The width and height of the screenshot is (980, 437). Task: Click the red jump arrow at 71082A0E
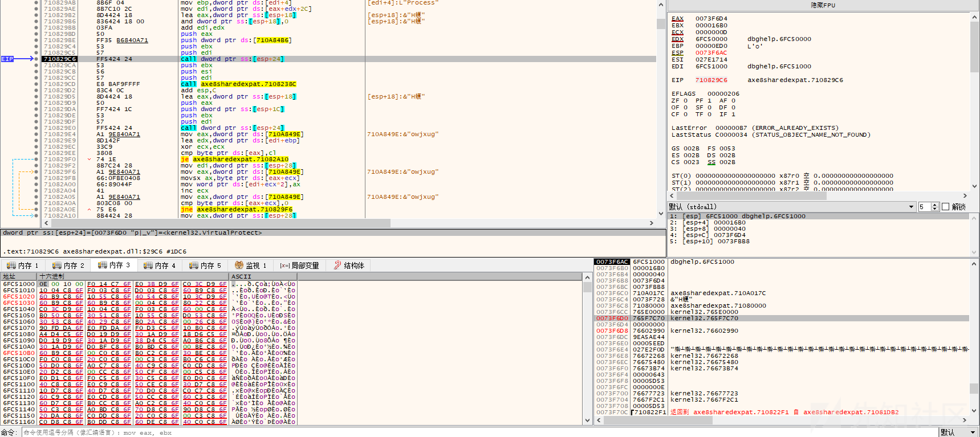click(89, 209)
